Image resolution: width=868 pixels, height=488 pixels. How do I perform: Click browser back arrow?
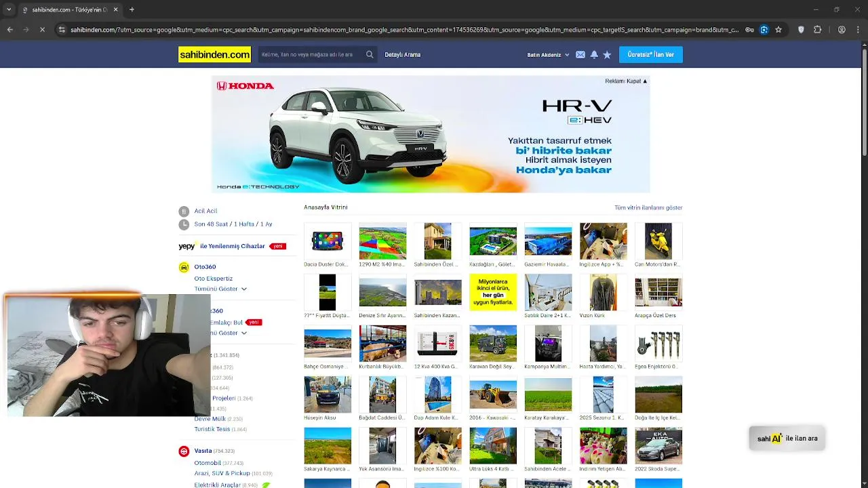pos(10,30)
